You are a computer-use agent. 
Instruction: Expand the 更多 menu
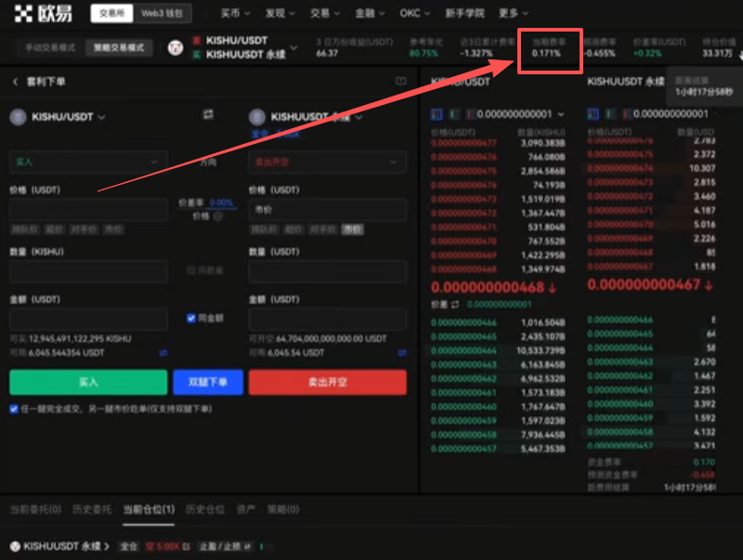[x=514, y=13]
